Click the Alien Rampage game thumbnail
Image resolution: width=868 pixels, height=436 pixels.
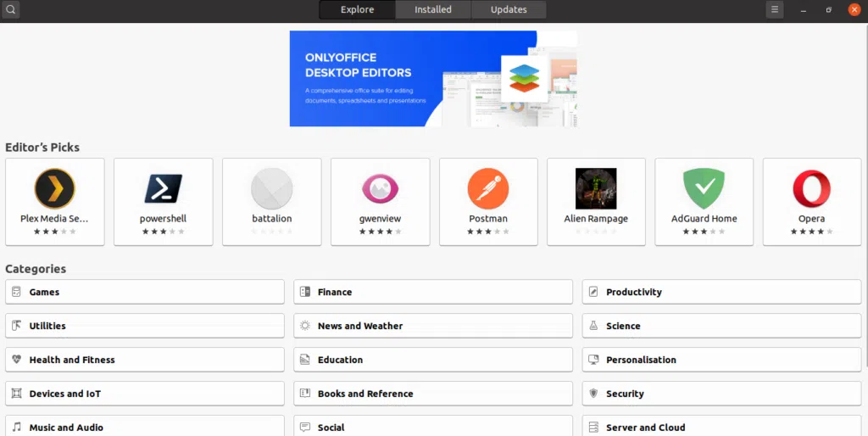[x=596, y=188]
